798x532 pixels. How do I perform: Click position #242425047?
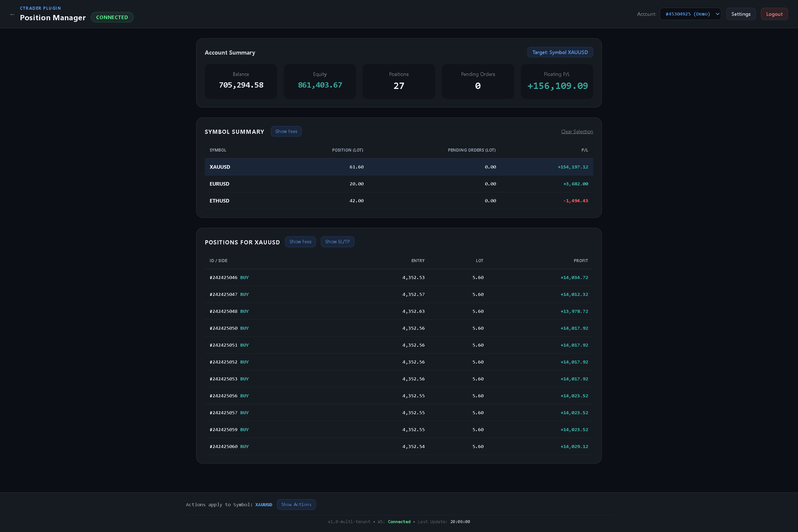click(399, 295)
